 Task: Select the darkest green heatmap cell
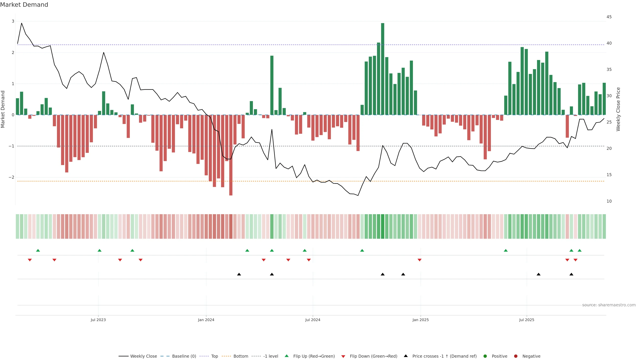(383, 226)
